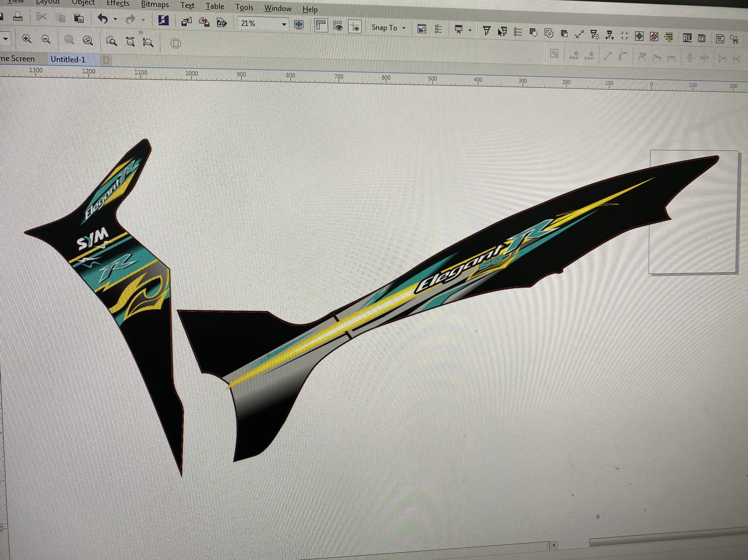Toggle the Show Rulers button
748x560 pixels.
pos(321,25)
